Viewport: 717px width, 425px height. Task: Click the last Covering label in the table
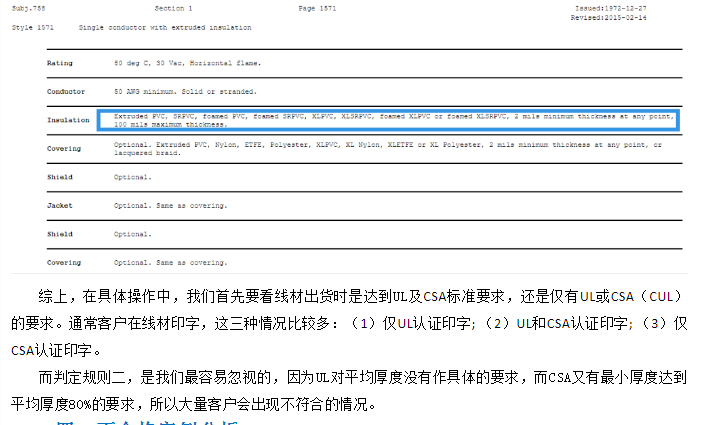point(64,263)
